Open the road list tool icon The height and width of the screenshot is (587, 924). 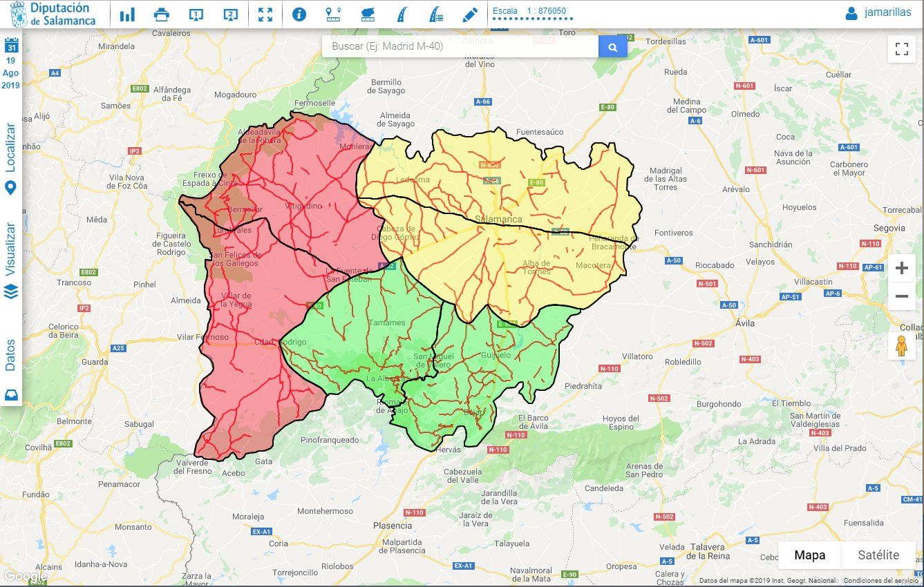click(435, 15)
